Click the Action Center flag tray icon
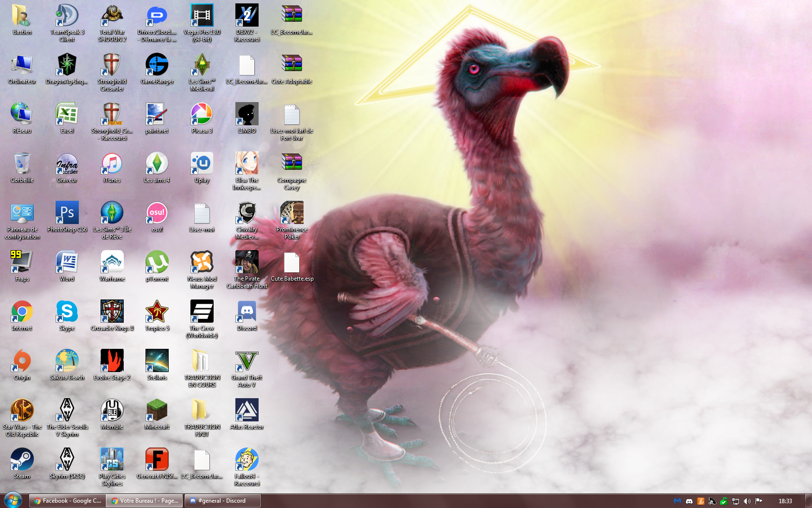This screenshot has height=508, width=812. pyautogui.click(x=758, y=501)
